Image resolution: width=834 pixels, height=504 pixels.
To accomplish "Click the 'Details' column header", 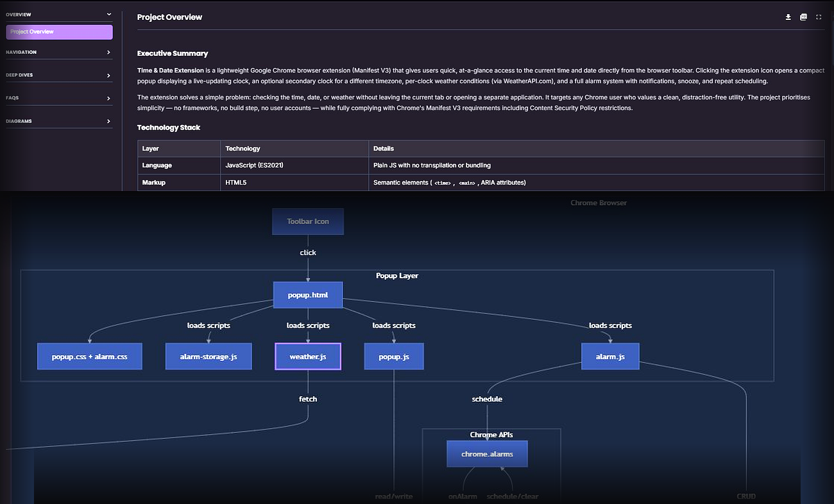I will click(597, 149).
